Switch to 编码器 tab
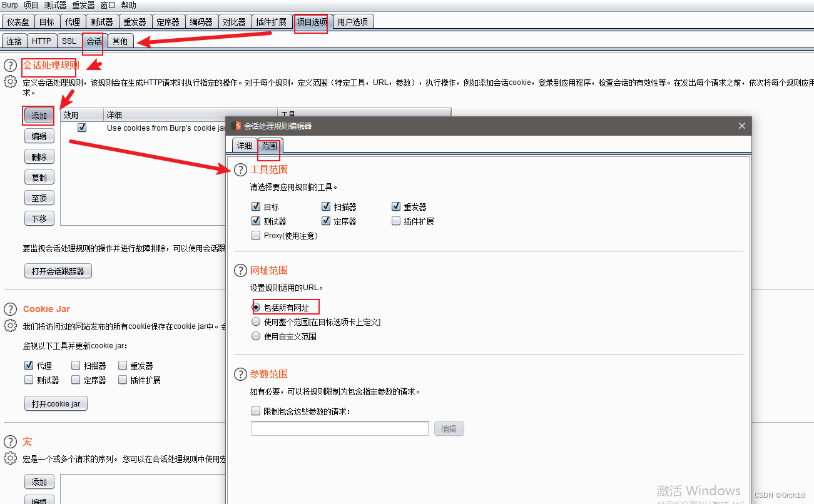The width and height of the screenshot is (814, 504). pyautogui.click(x=201, y=22)
